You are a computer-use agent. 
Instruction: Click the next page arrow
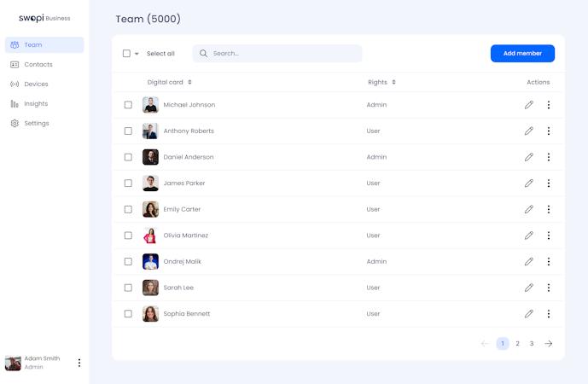(x=549, y=344)
